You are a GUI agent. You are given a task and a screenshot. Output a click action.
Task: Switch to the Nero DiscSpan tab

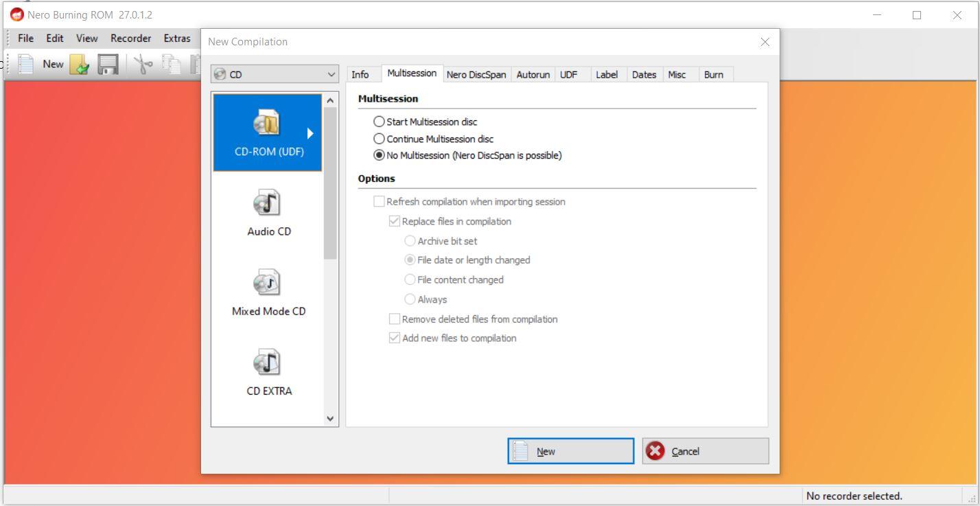coord(476,74)
